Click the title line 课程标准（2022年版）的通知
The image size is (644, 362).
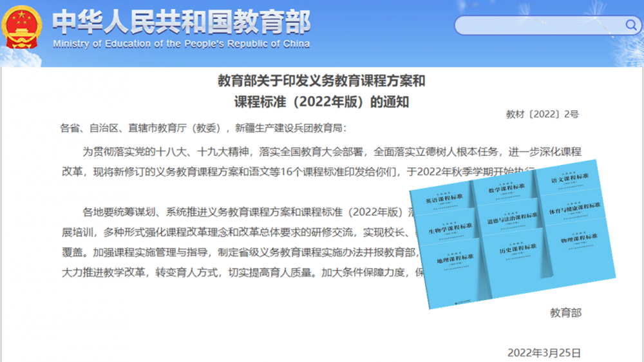[321, 102]
